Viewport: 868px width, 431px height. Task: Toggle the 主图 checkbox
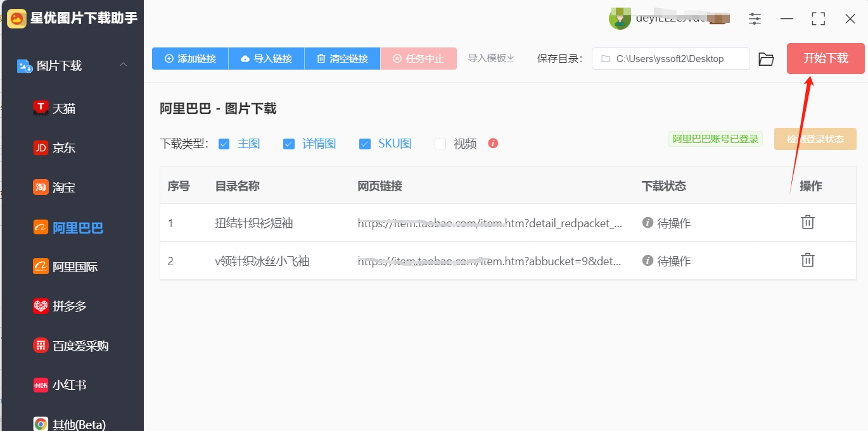224,144
